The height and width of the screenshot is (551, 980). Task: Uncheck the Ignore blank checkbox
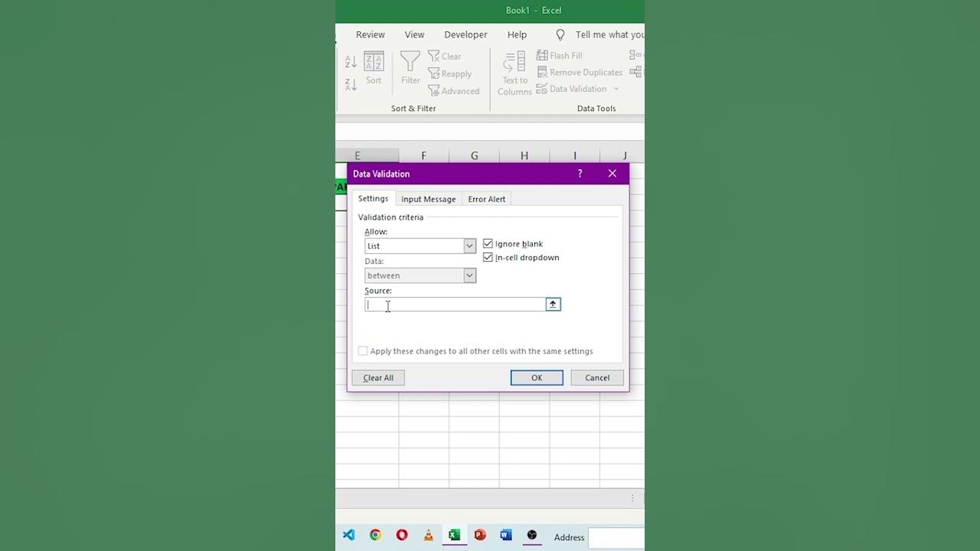pyautogui.click(x=488, y=244)
